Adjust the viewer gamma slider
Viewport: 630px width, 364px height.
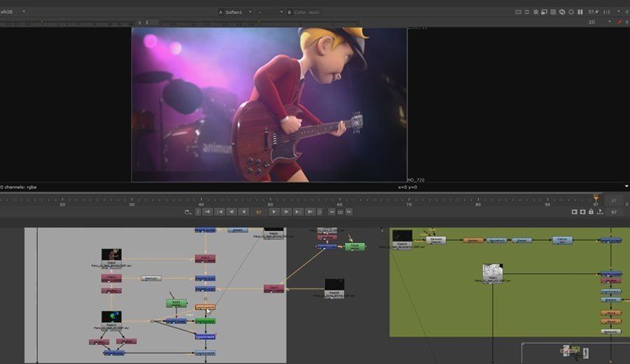click(259, 23)
